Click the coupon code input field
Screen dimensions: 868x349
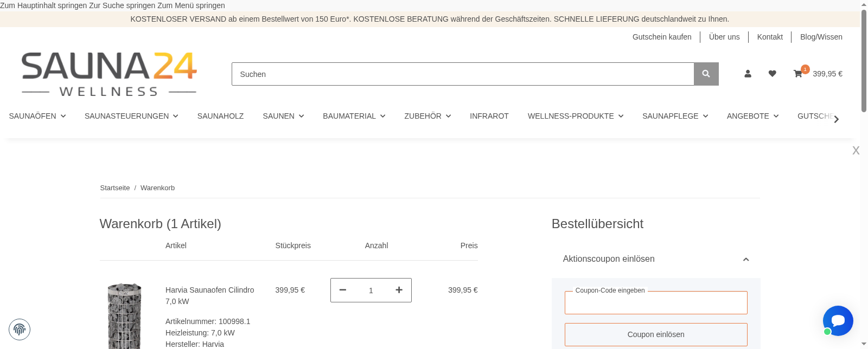655,303
